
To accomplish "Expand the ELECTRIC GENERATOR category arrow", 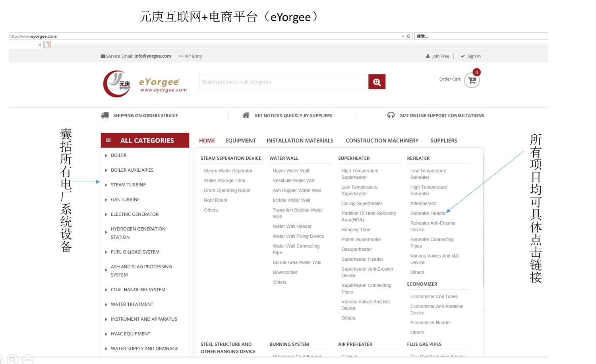I will [x=106, y=215].
